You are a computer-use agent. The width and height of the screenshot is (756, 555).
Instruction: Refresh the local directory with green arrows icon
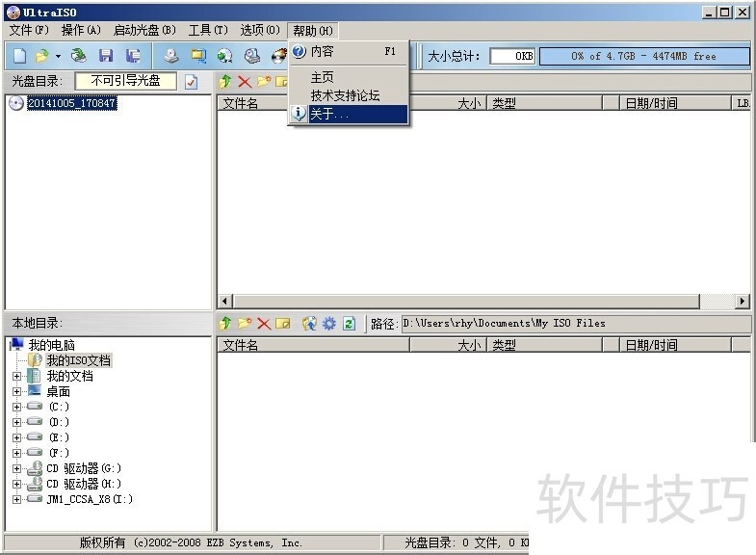(349, 323)
